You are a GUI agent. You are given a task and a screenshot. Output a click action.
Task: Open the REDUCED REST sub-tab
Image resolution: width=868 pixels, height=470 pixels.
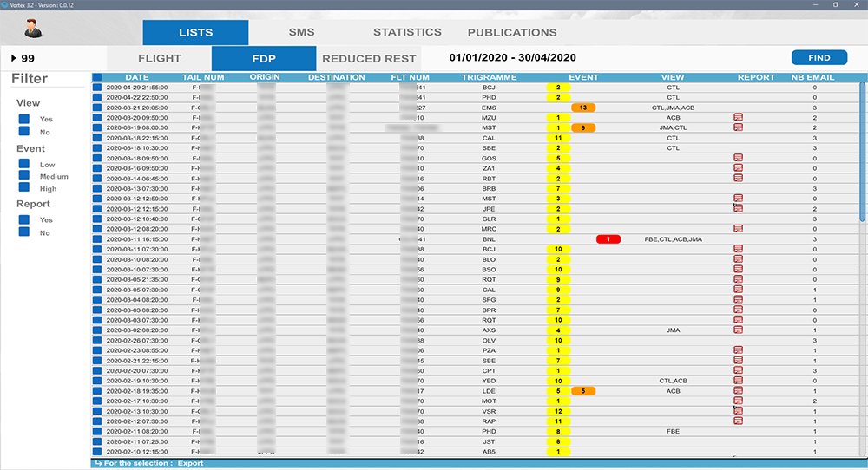(369, 59)
